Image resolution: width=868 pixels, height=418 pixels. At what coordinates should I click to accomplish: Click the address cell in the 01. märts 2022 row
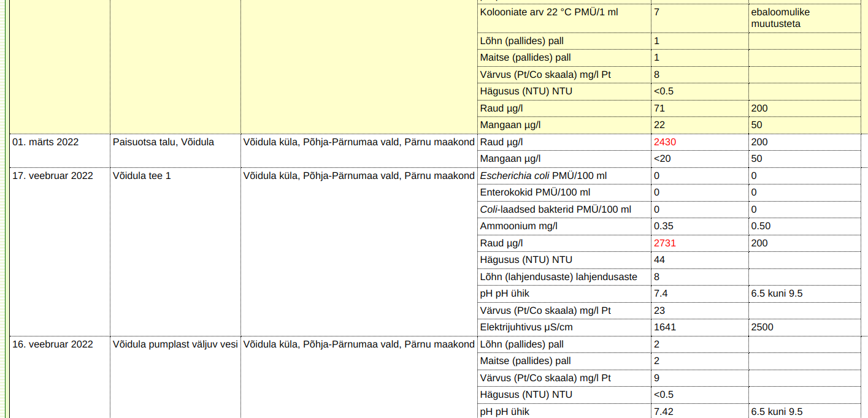coord(359,150)
